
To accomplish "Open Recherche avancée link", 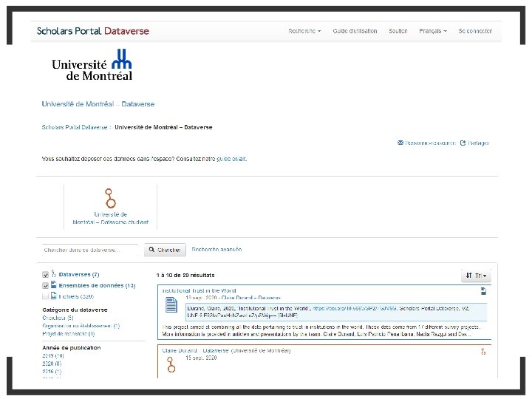I will pos(216,250).
